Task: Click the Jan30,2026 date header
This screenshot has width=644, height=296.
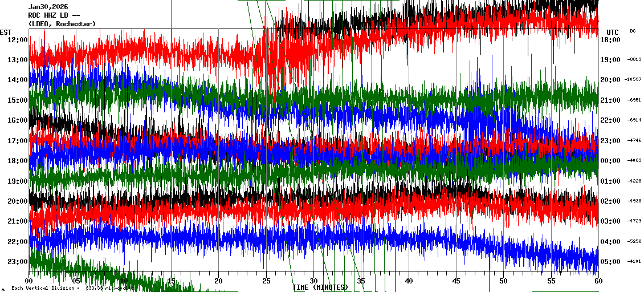Action: pyautogui.click(x=48, y=7)
